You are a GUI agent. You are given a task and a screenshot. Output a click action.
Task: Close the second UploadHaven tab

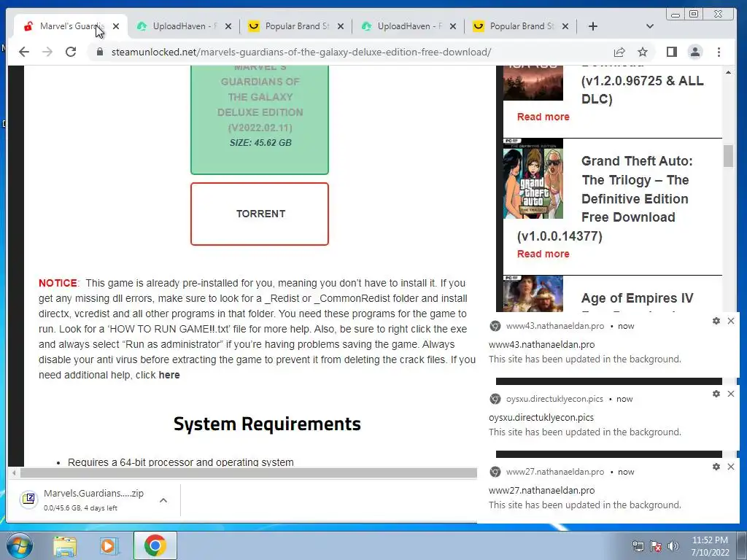tap(453, 26)
